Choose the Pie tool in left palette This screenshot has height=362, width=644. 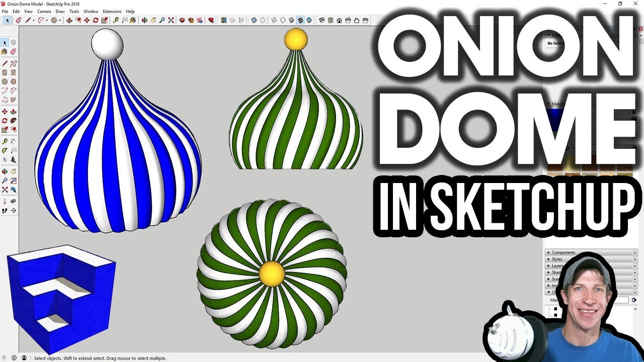(x=14, y=100)
